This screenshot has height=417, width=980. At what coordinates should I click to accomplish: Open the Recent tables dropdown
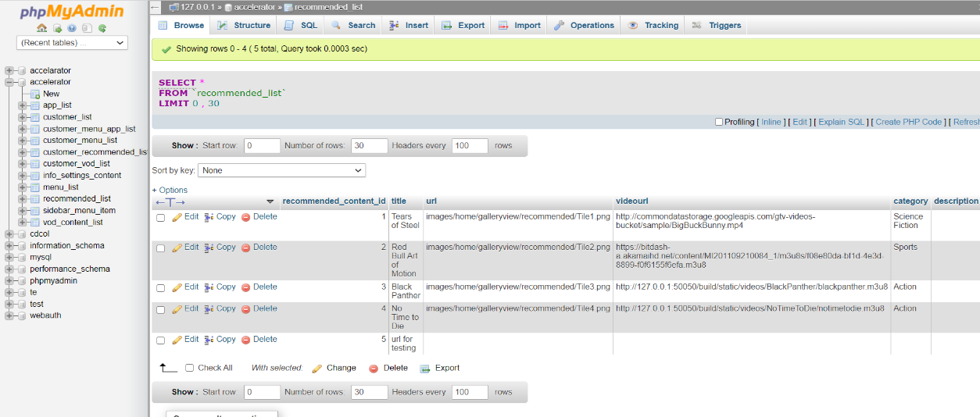[x=72, y=43]
